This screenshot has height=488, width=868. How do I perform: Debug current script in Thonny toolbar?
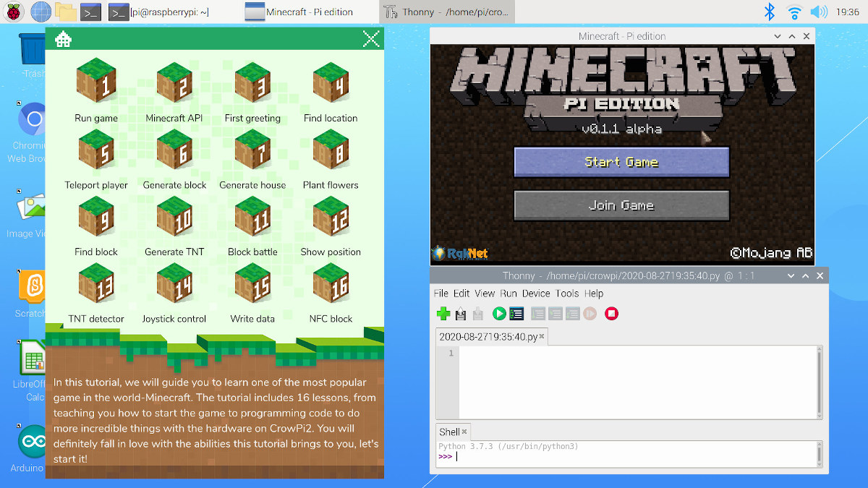pyautogui.click(x=516, y=314)
